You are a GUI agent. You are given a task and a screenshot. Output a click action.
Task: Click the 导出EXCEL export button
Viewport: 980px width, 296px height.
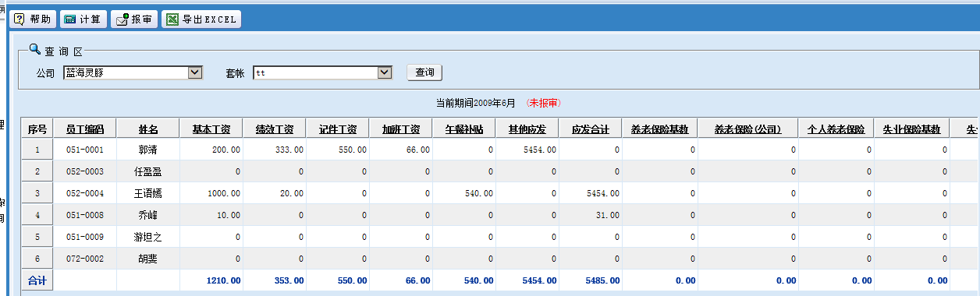(201, 19)
